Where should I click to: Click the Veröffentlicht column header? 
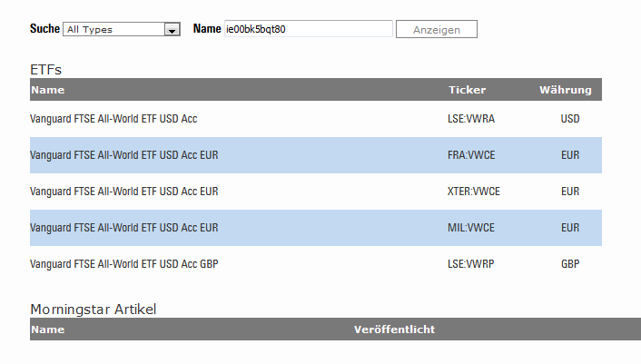point(394,330)
